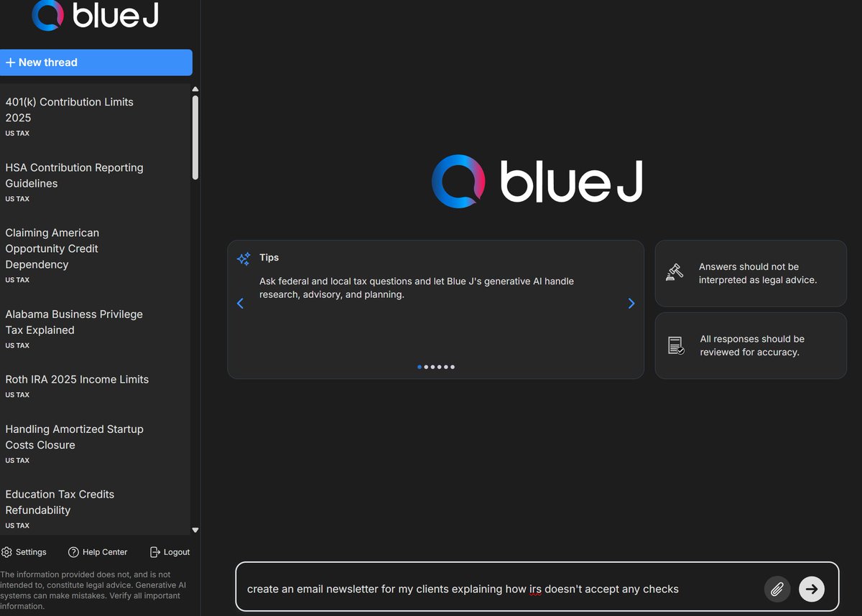Click the 'All responses should be reviewed' card
This screenshot has height=616, width=862.
[751, 345]
